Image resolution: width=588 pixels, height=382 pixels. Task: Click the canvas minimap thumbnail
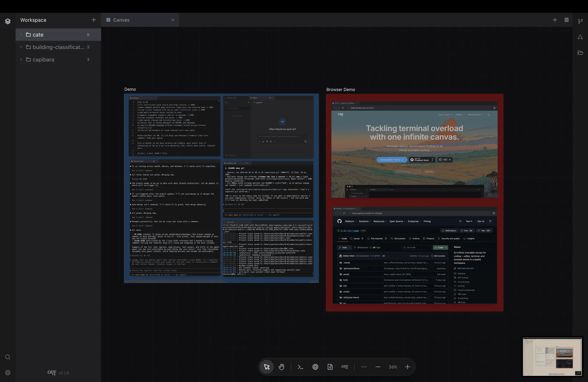(x=552, y=356)
